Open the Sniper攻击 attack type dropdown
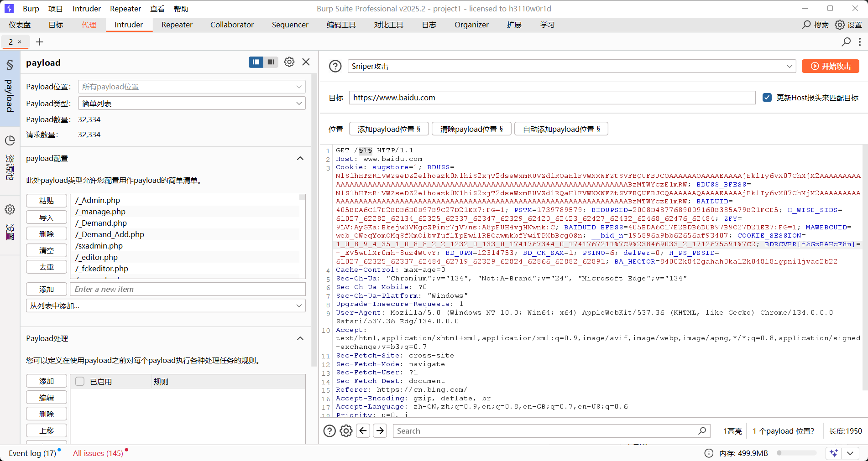The height and width of the screenshot is (461, 868). [572, 66]
